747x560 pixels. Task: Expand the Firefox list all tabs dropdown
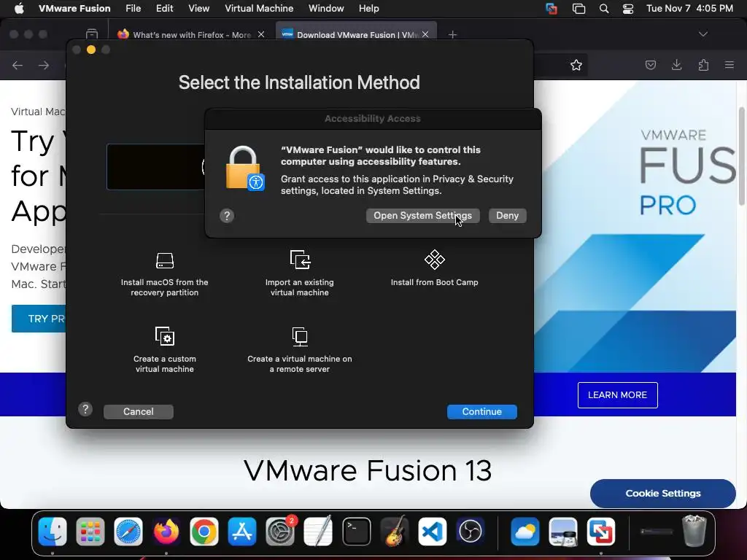click(703, 34)
